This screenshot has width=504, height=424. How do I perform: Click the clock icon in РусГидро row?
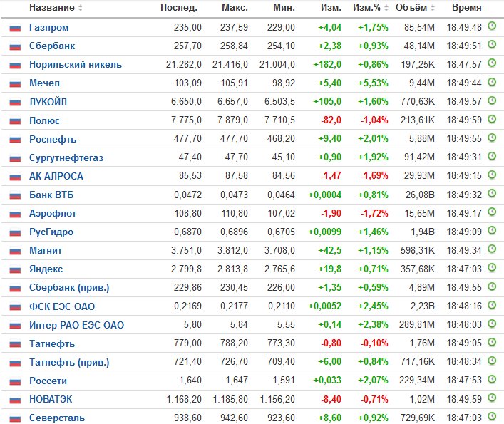[492, 230]
